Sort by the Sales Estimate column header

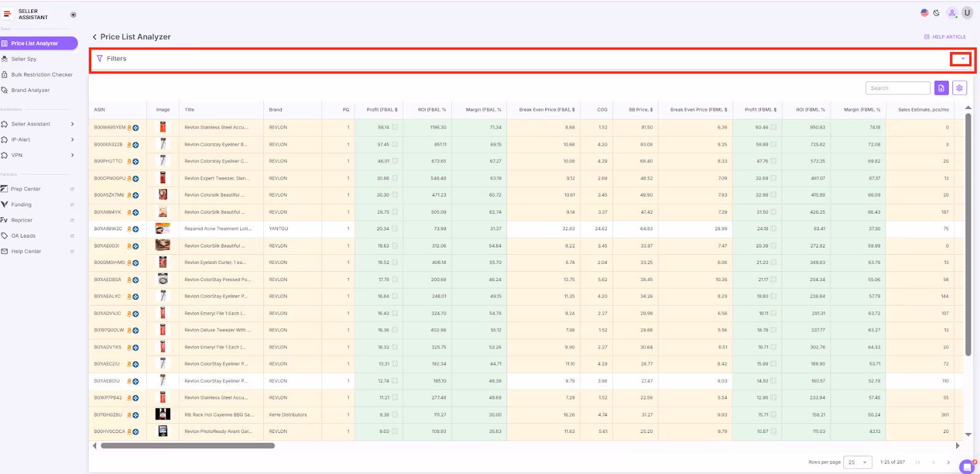tap(924, 110)
